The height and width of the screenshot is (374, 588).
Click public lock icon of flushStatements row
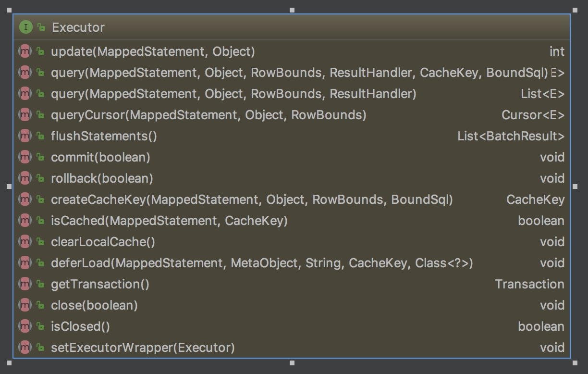41,136
